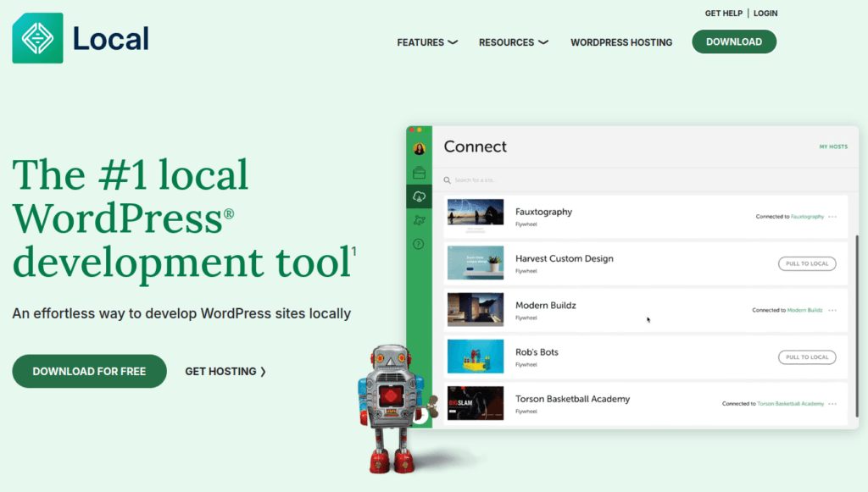This screenshot has height=492, width=868.
Task: Click the connected Fauxtography link
Action: 807,217
